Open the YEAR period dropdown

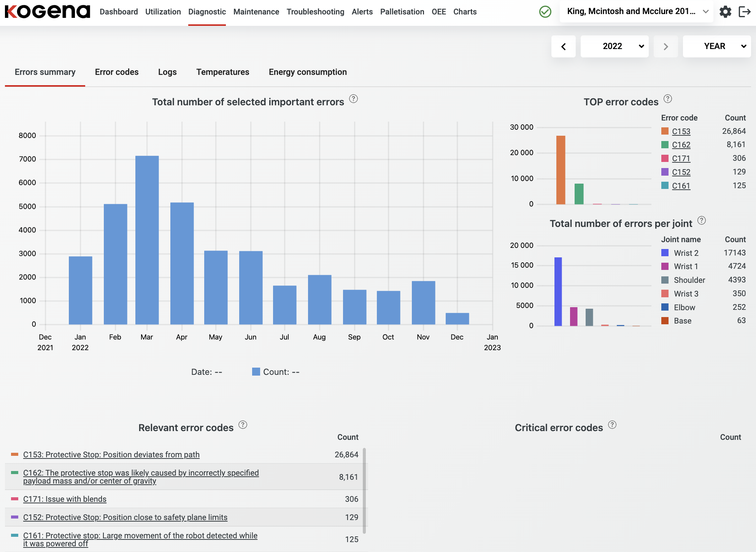point(716,46)
